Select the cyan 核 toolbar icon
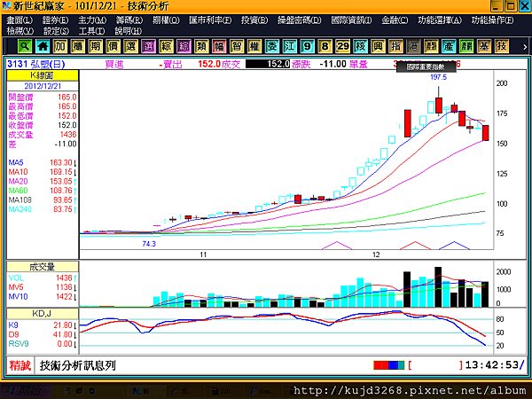The height and width of the screenshot is (399, 532). 360,46
